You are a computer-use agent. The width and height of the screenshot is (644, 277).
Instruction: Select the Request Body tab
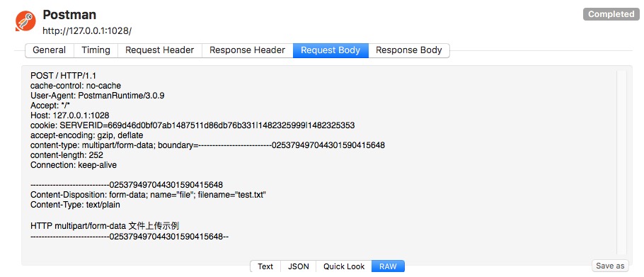tap(330, 50)
